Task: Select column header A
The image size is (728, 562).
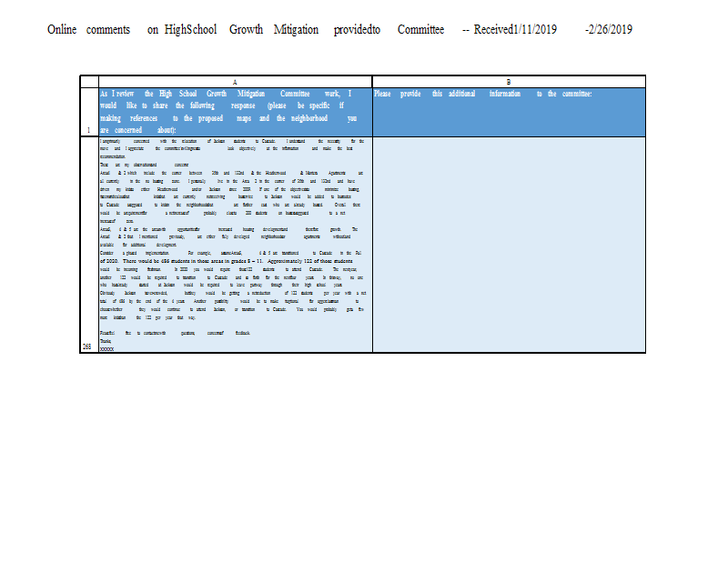Action: 236,82
